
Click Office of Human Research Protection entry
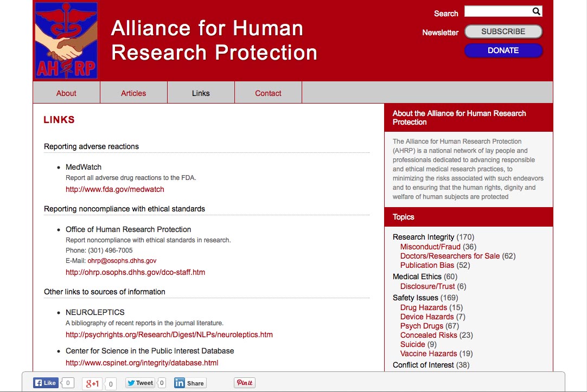click(129, 229)
